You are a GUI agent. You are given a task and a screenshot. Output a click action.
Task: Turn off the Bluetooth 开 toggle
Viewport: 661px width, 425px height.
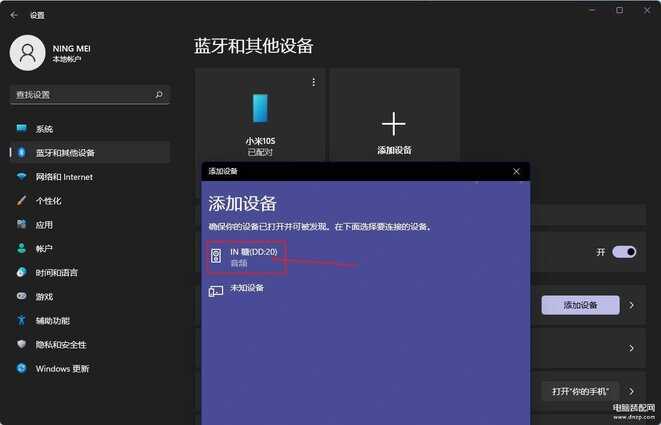(x=624, y=252)
